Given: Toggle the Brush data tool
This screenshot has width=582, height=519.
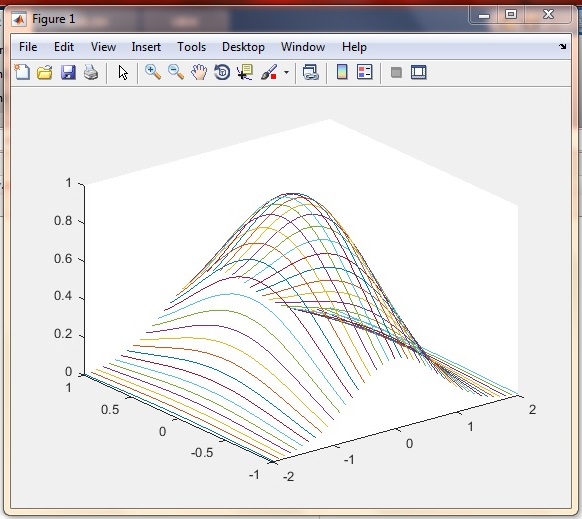Looking at the screenshot, I should 269,72.
